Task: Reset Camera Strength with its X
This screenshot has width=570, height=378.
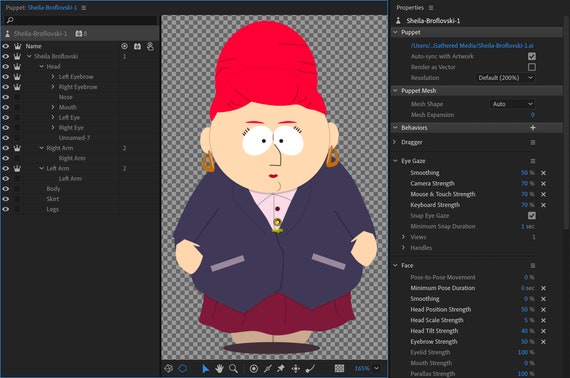Action: pyautogui.click(x=543, y=184)
